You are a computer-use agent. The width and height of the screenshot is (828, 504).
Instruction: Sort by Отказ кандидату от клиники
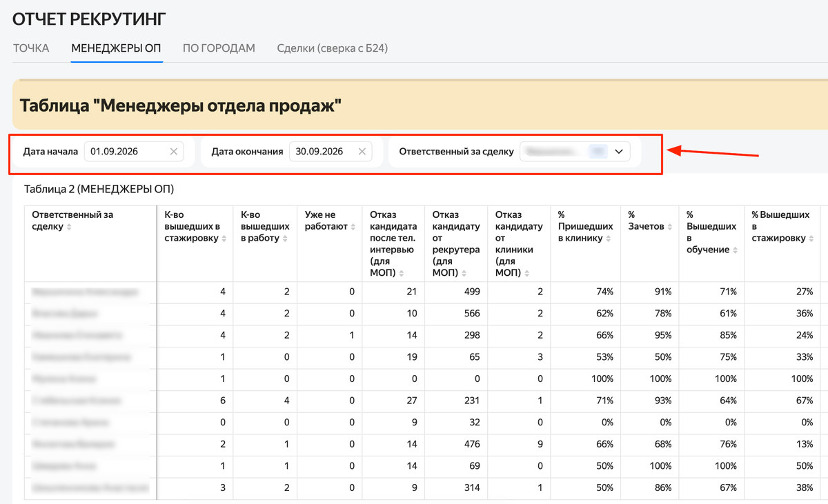[526, 274]
